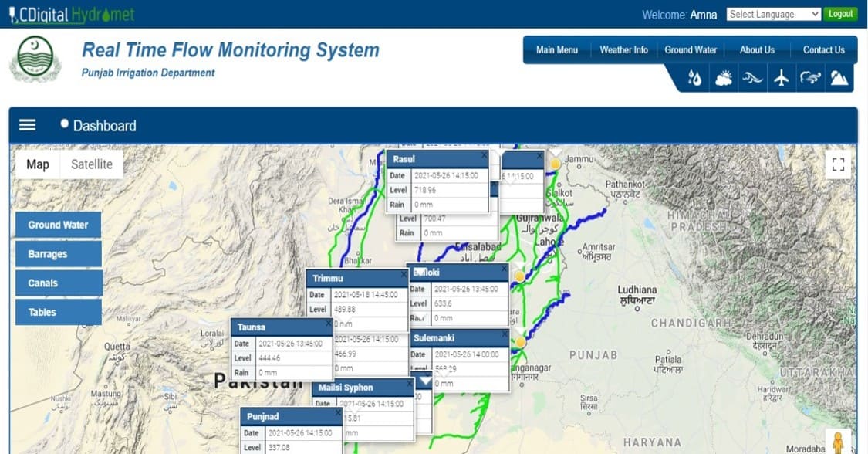Open the Select Language dropdown
868x454 pixels.
(x=773, y=14)
